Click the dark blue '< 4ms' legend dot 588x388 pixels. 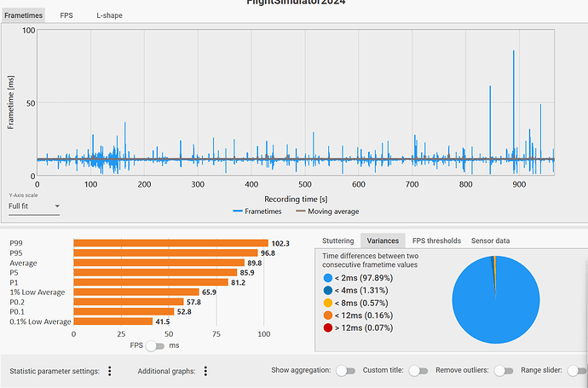click(329, 289)
